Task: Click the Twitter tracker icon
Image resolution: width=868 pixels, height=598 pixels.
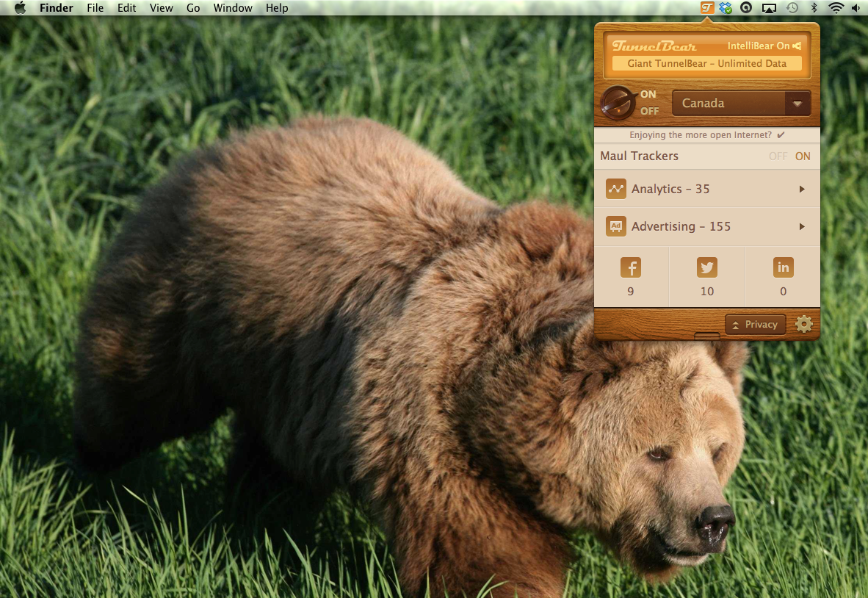Action: [707, 267]
